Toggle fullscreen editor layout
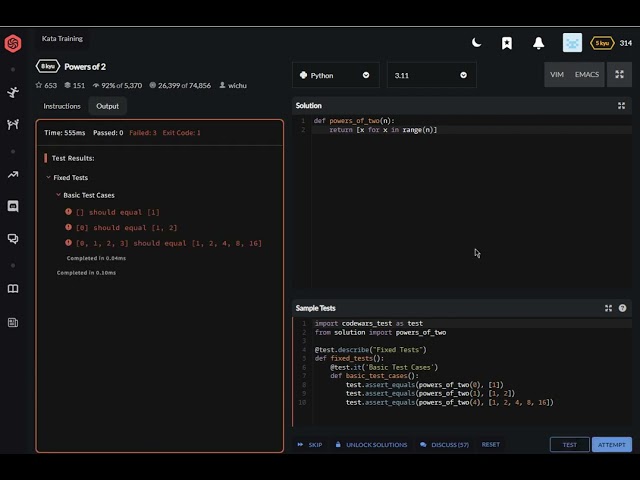 619,74
